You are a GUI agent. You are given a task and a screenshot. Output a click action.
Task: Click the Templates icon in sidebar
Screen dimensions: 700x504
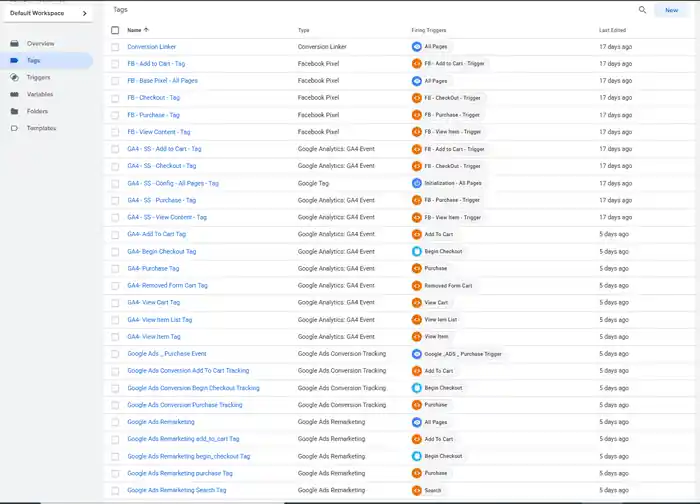tap(14, 128)
